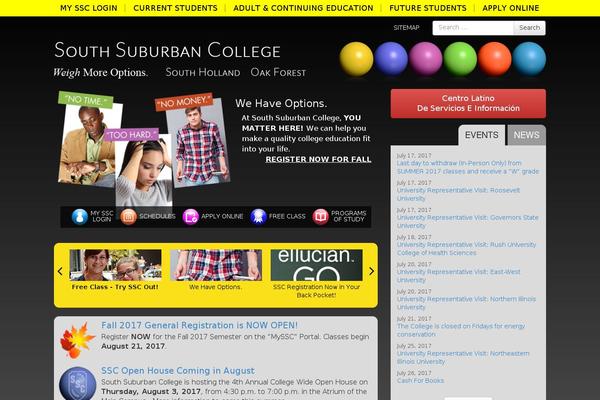The image size is (600, 400).
Task: Click the Apply Online purple icon
Action: pyautogui.click(x=191, y=217)
